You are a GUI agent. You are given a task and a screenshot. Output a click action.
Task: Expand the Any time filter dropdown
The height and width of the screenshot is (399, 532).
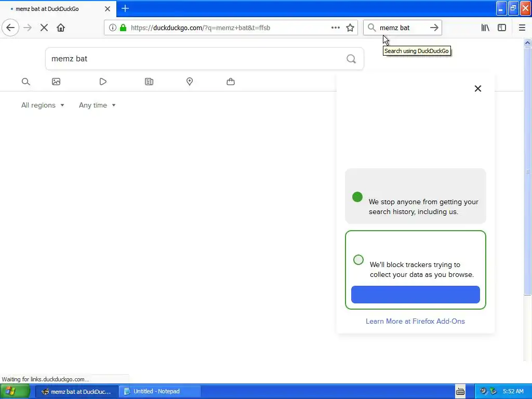97,105
